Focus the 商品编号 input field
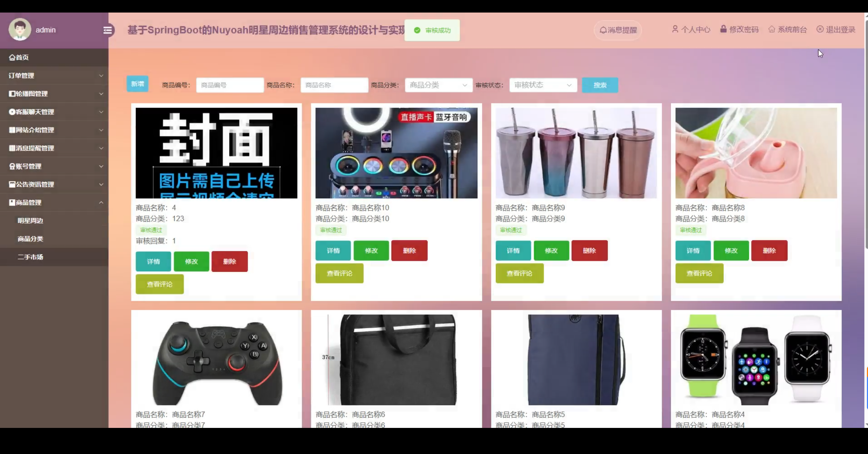This screenshot has height=454, width=868. click(x=230, y=85)
